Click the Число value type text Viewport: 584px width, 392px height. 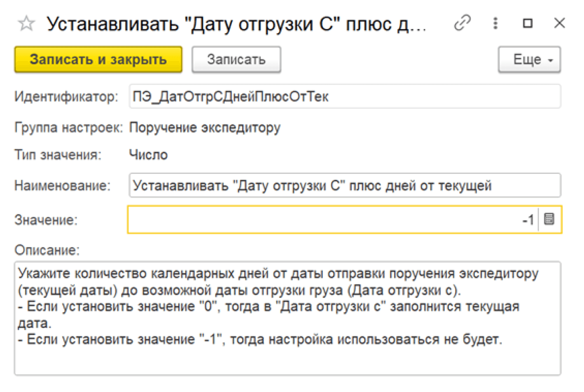click(x=148, y=155)
